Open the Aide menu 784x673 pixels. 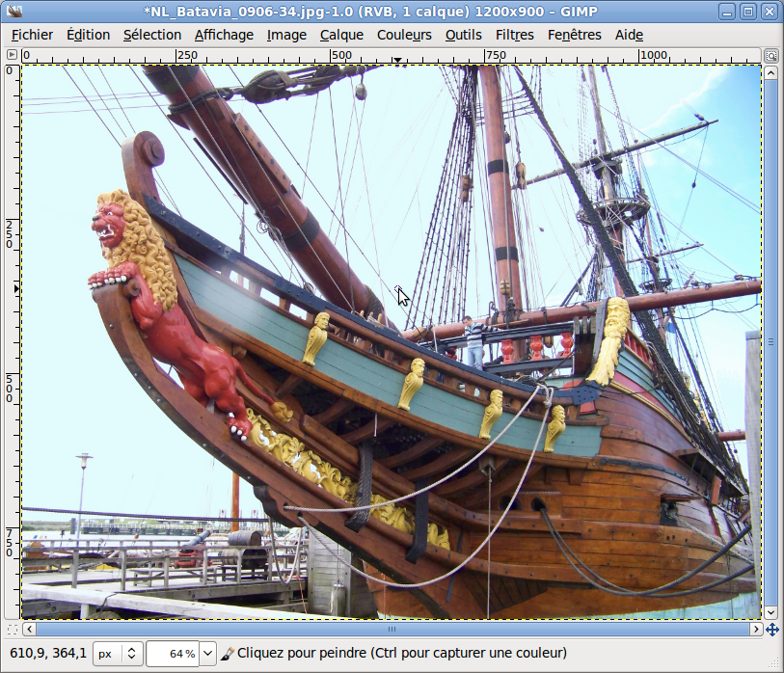click(x=629, y=35)
